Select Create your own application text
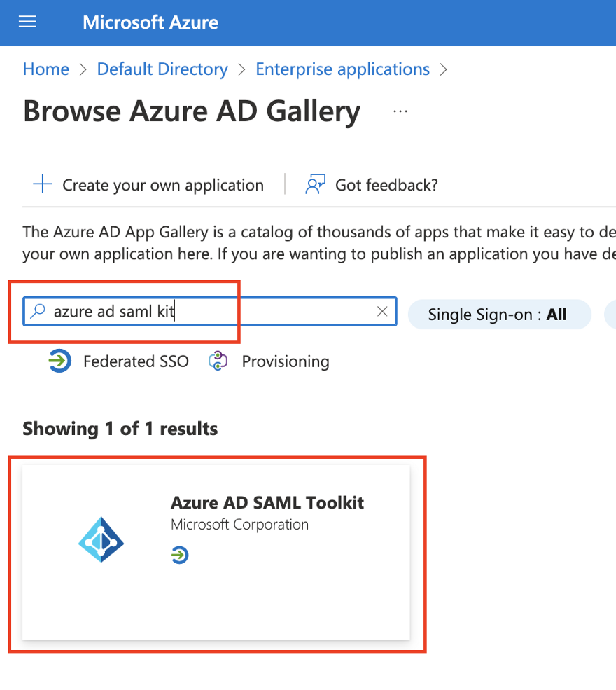 pyautogui.click(x=163, y=185)
